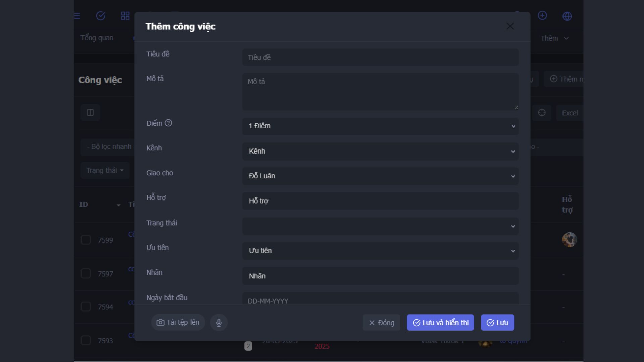644x362 pixels.
Task: Click the checkmark circle icon in top bar
Action: point(101,16)
